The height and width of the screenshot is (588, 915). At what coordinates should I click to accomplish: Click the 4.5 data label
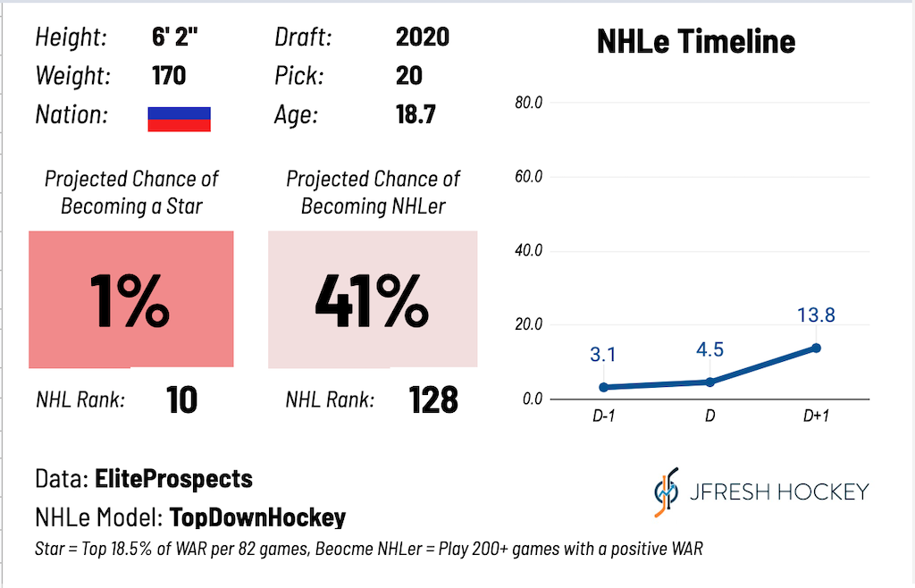(x=710, y=349)
